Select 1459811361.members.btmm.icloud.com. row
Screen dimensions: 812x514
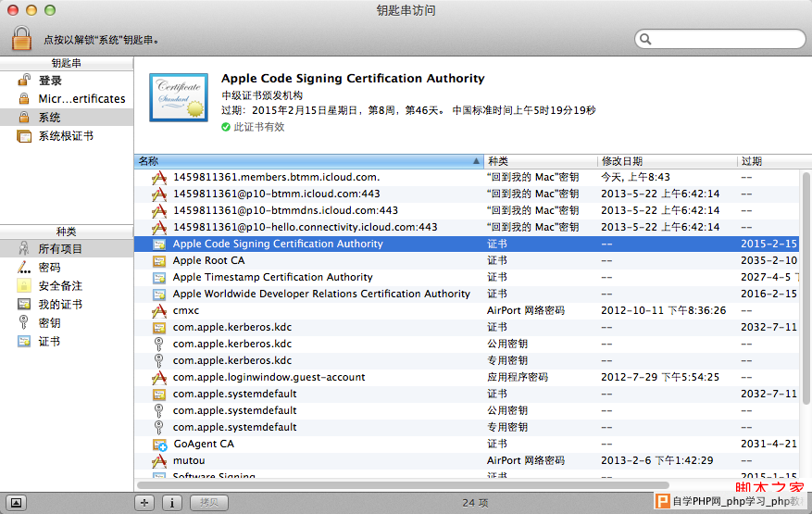(466, 177)
